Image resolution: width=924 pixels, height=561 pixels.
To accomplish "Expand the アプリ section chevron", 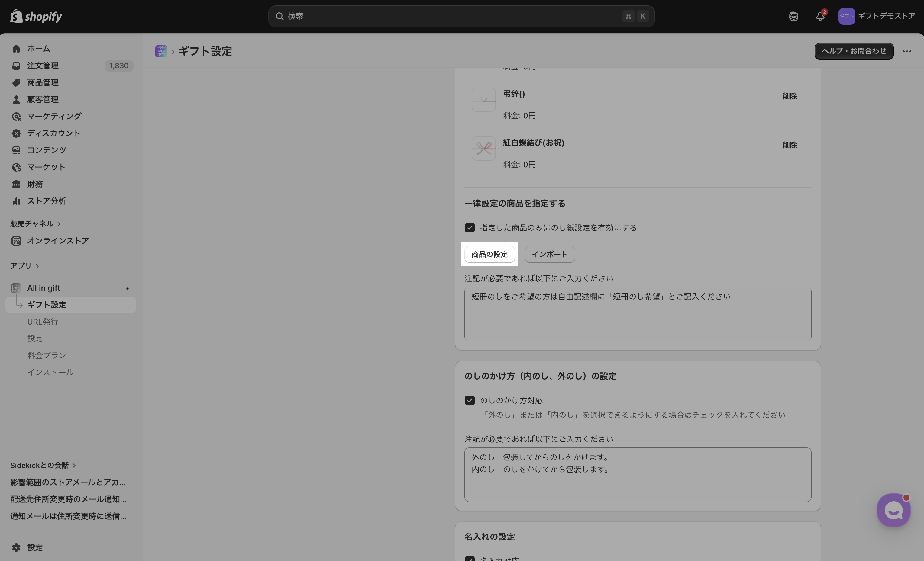I will coord(37,266).
